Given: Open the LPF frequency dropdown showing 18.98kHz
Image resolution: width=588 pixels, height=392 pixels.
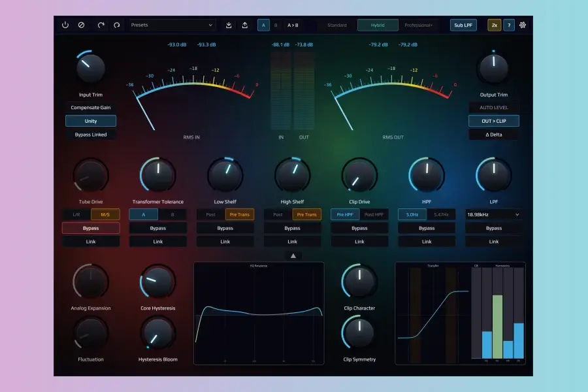Looking at the screenshot, I should [495, 214].
